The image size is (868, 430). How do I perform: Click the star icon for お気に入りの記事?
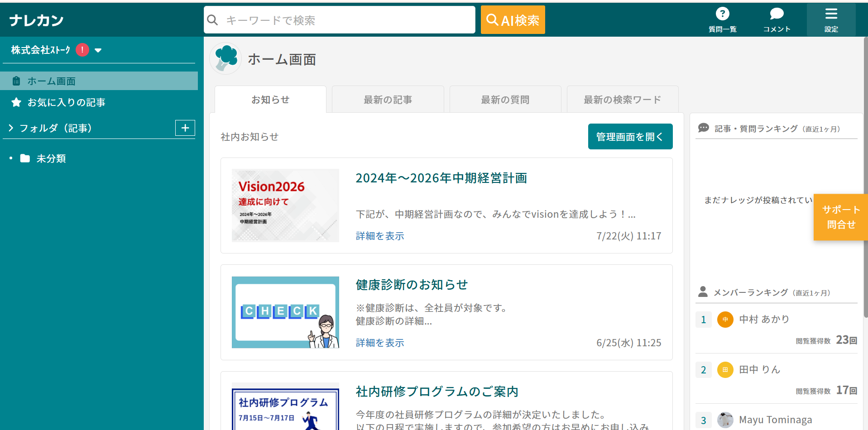tap(16, 102)
